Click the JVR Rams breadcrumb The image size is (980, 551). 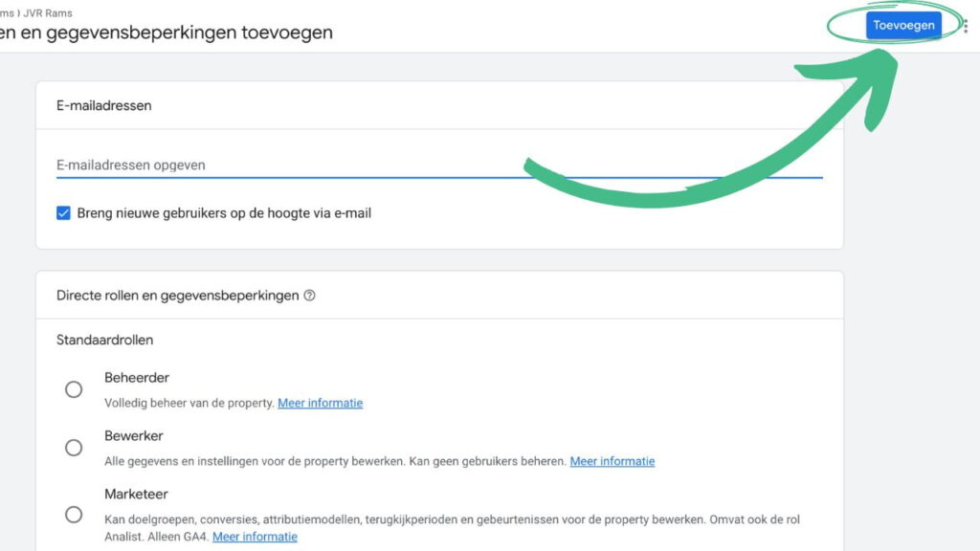48,13
